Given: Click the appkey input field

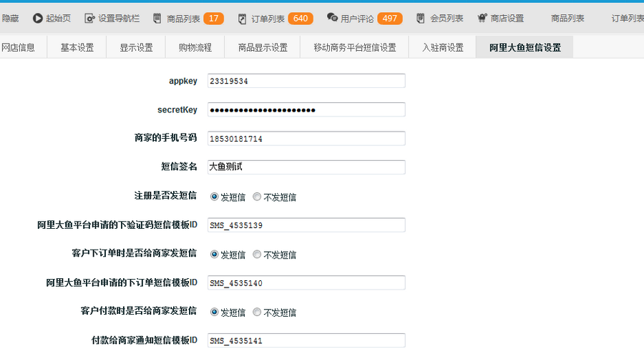Looking at the screenshot, I should point(306,81).
